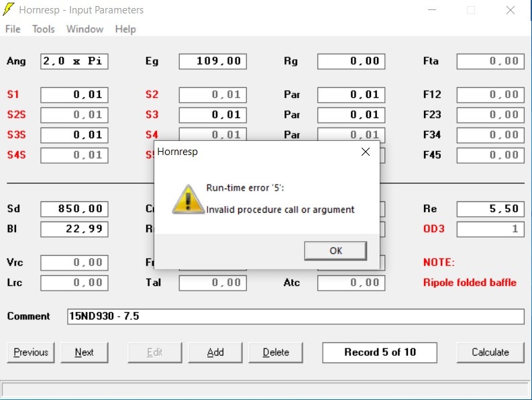This screenshot has width=532, height=400.
Task: Click the Ripole folded baffle note text
Action: (x=470, y=283)
